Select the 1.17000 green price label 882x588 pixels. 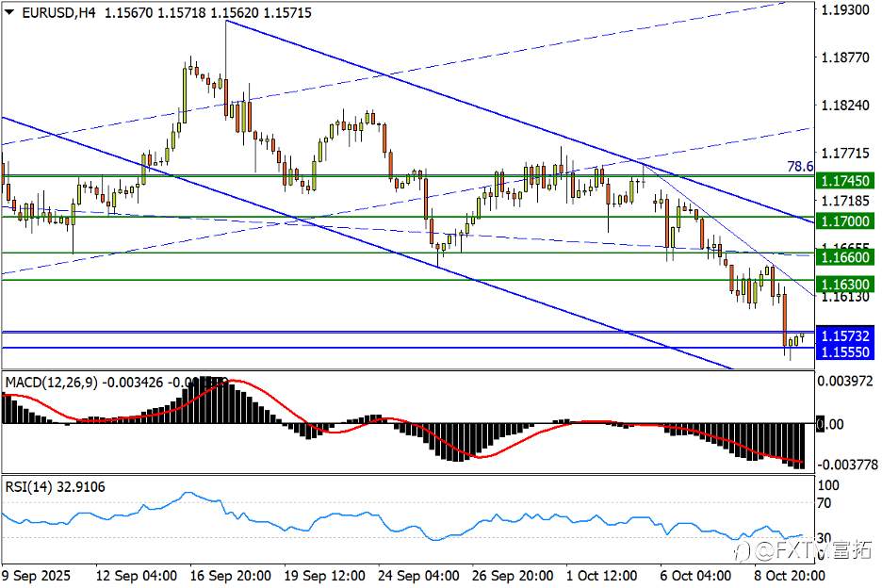[x=845, y=221]
